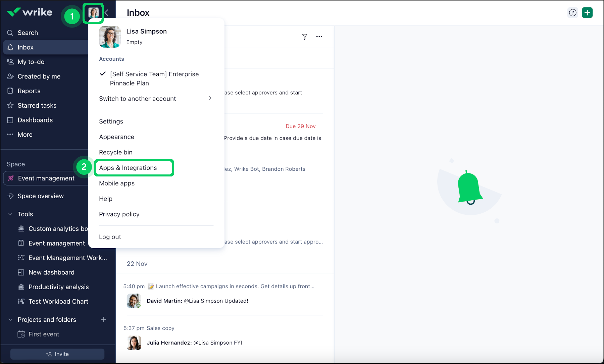This screenshot has width=604, height=364.
Task: Open My to-do list
Action: tap(31, 62)
